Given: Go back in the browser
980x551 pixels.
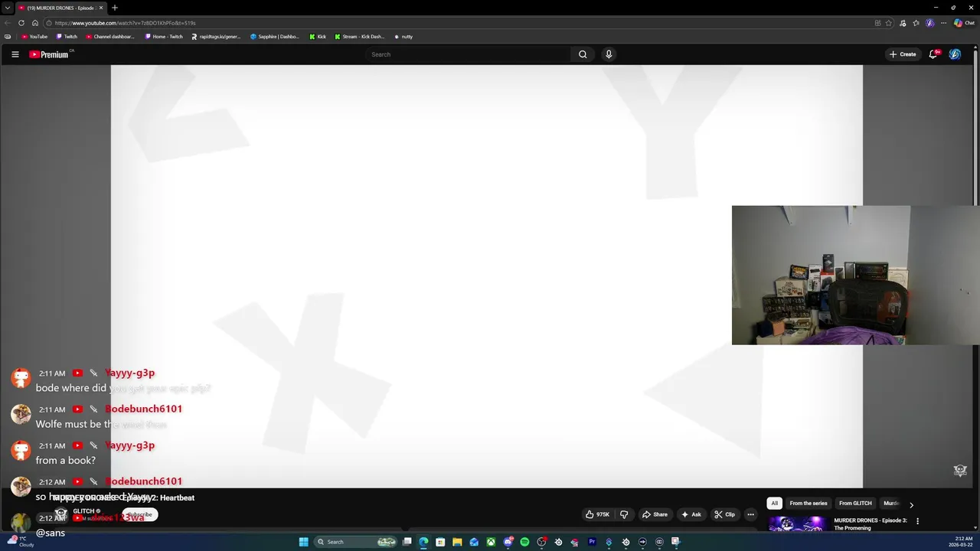Looking at the screenshot, I should click(x=8, y=23).
